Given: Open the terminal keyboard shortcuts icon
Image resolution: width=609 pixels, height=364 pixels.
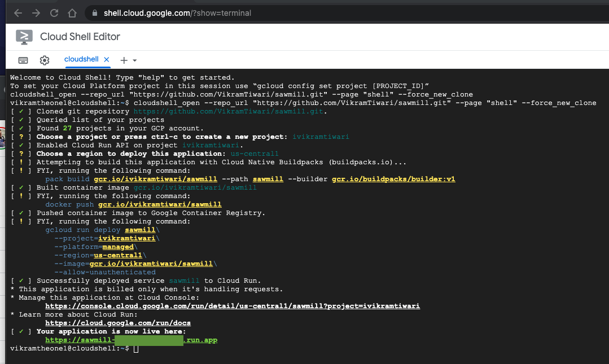Looking at the screenshot, I should tap(23, 60).
